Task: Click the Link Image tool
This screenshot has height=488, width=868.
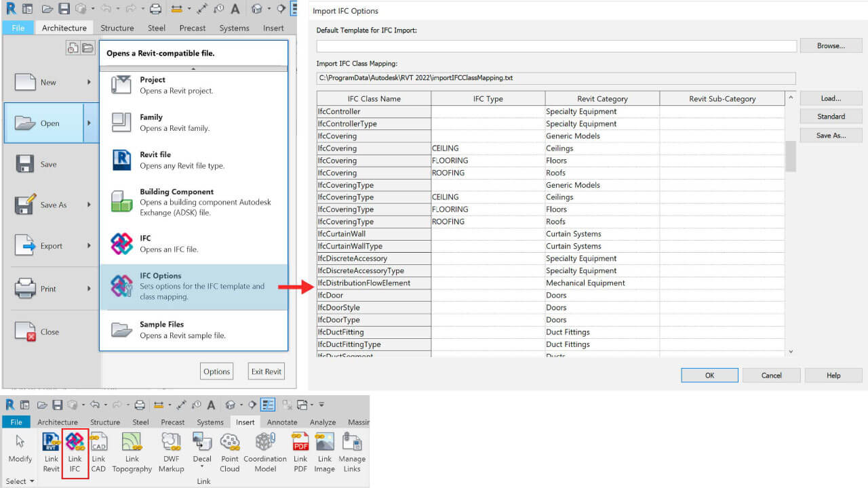Action: point(324,453)
